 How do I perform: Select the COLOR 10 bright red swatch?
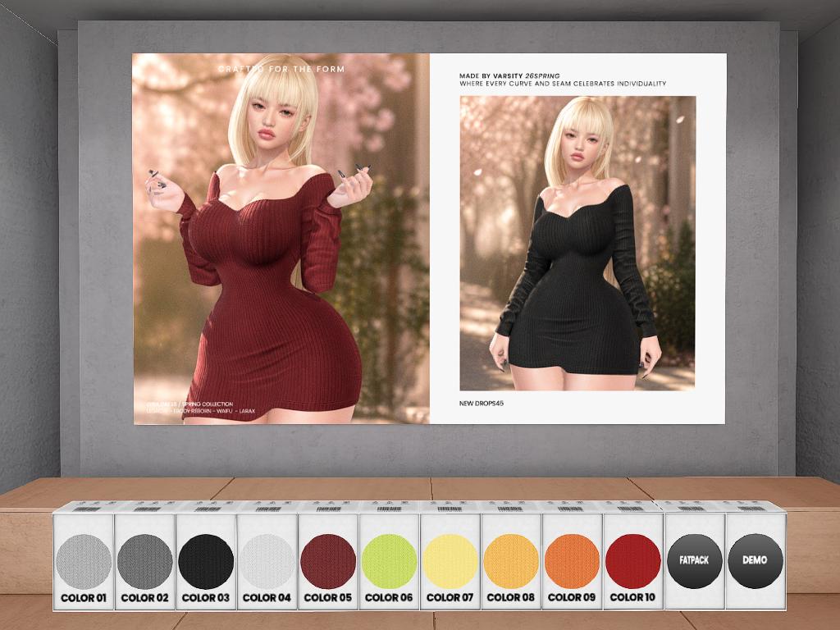point(632,561)
